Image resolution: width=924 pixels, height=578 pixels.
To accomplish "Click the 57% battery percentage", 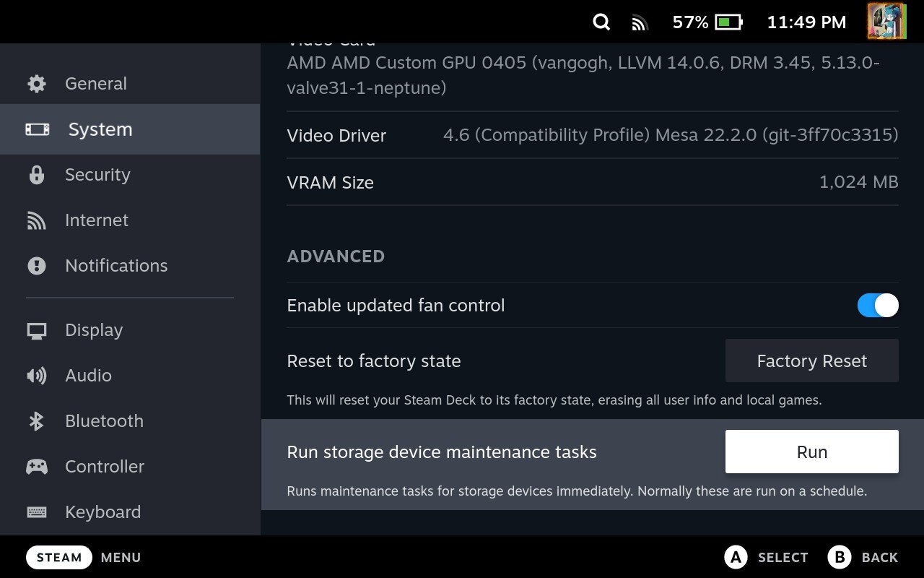I will tap(690, 22).
